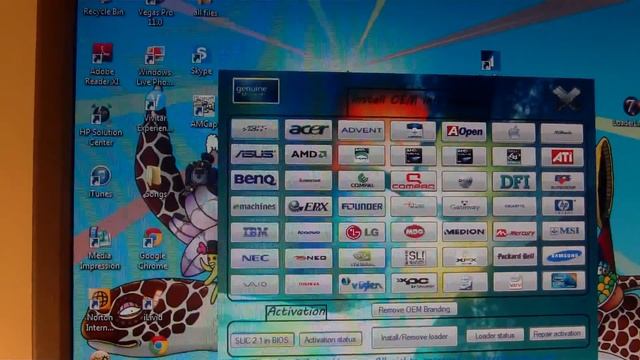This screenshot has width=640, height=360.
Task: Open the AMCap desktop shortcut
Action: pyautogui.click(x=204, y=112)
